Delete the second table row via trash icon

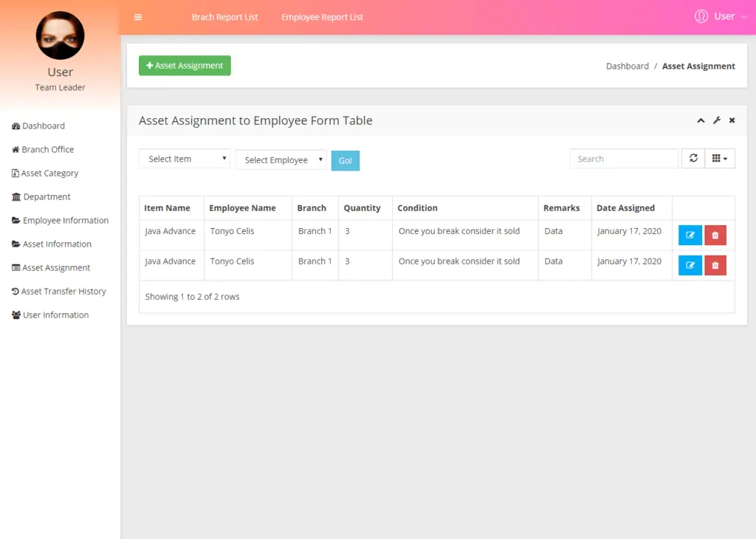pos(715,265)
